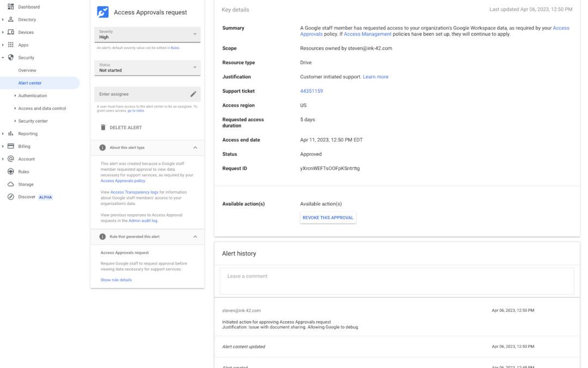Expand the Authentication submenu arrow
The height and width of the screenshot is (368, 588).
coord(15,96)
